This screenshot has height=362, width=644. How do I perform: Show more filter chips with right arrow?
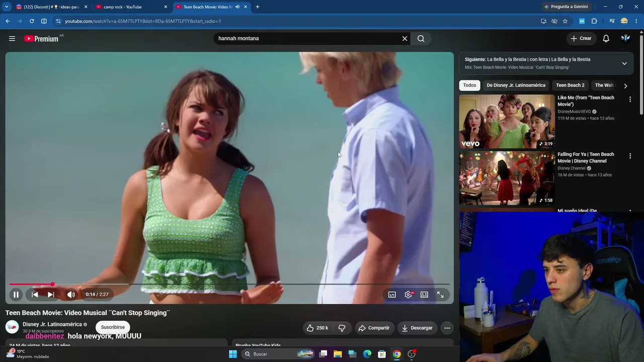coord(625,86)
